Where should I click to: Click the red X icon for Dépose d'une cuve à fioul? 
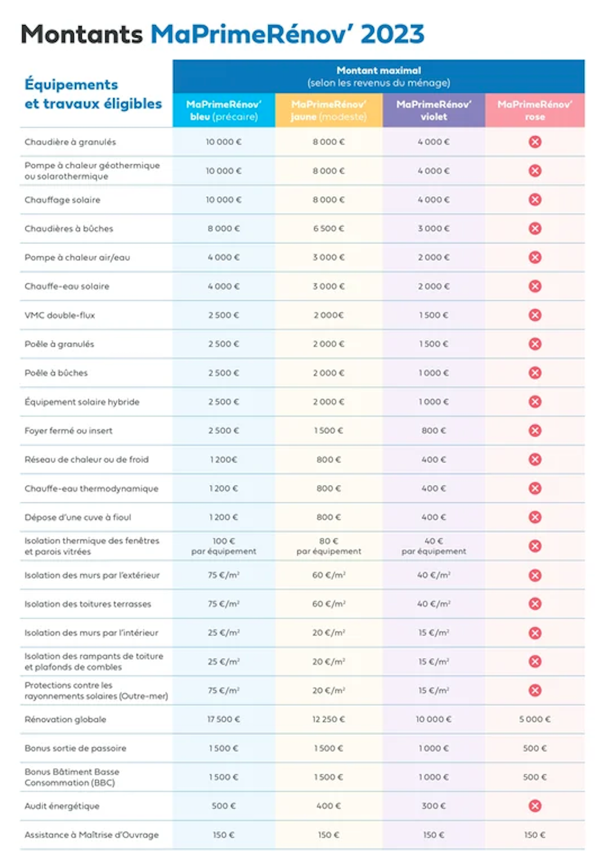[x=535, y=517]
